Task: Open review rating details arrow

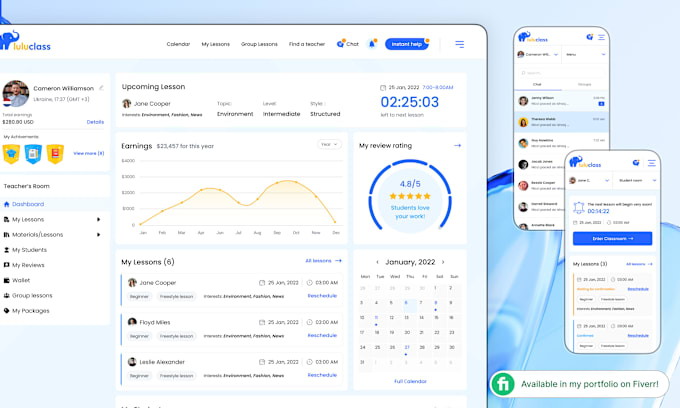Action: tap(457, 146)
